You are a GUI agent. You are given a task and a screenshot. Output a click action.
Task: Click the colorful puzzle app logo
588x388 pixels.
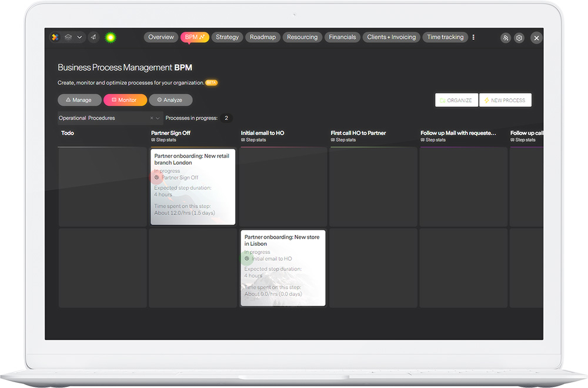55,37
